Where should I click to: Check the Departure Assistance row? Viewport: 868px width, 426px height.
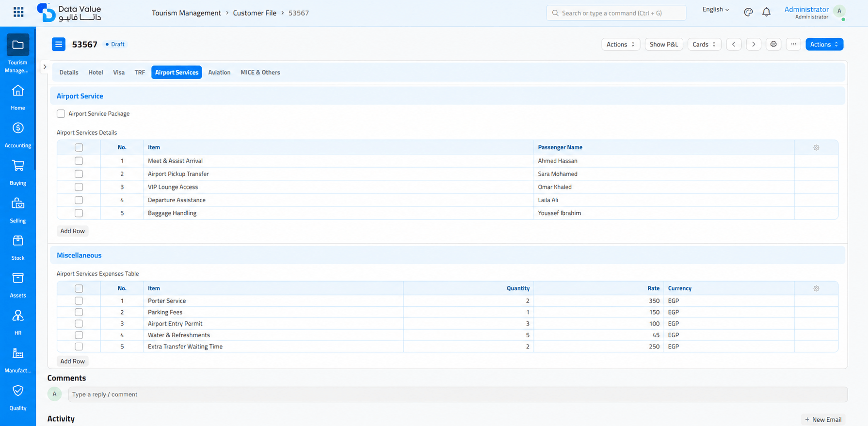[x=79, y=200]
